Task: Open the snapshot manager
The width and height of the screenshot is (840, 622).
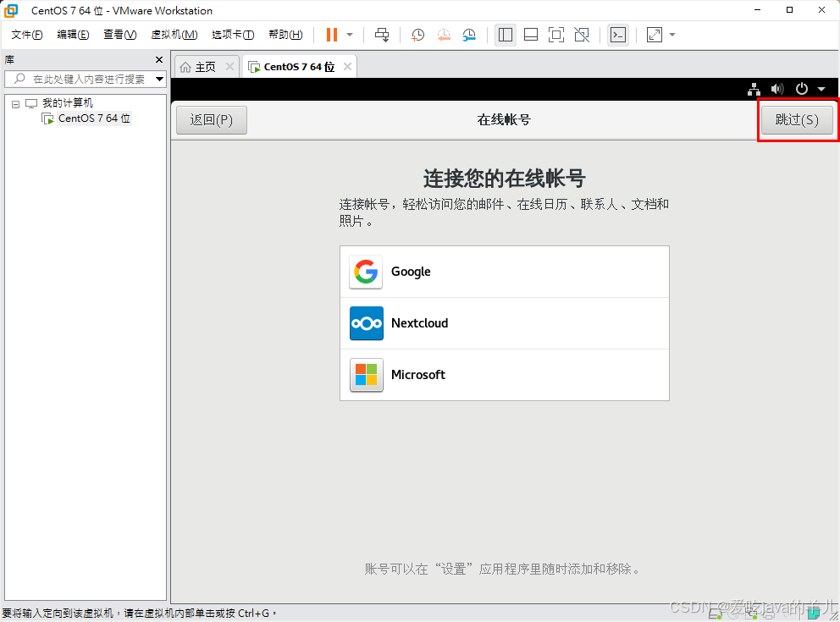Action: pos(469,35)
